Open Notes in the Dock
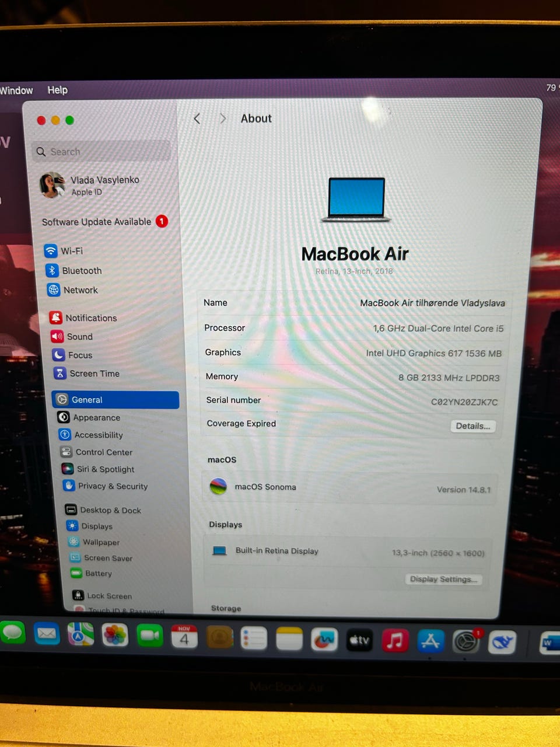The width and height of the screenshot is (560, 747). tap(289, 639)
